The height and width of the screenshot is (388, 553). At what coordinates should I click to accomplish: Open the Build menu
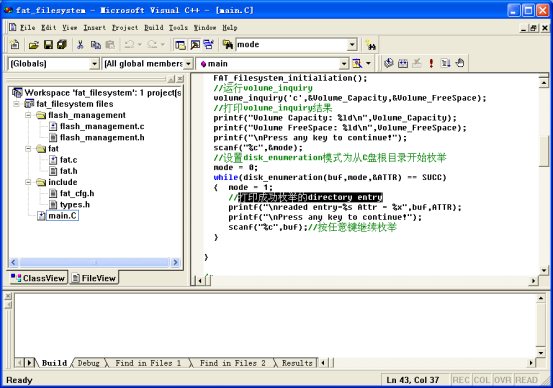(x=154, y=28)
